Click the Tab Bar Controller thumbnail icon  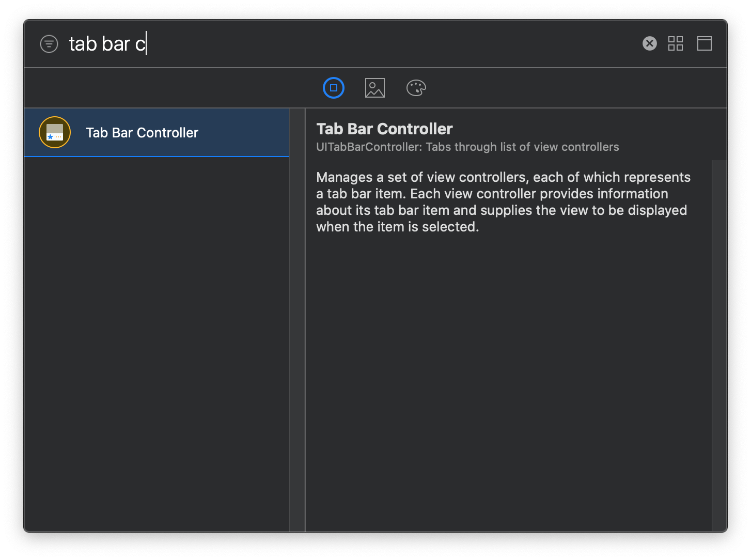point(54,132)
